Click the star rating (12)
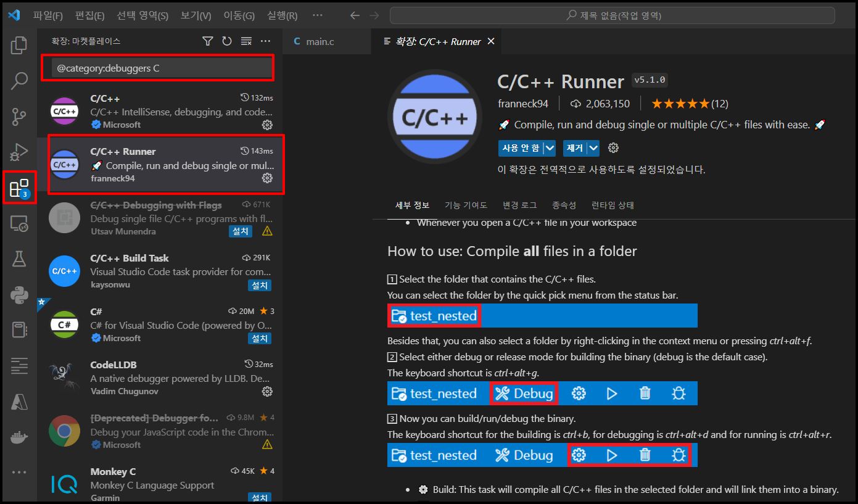The height and width of the screenshot is (504, 858). point(690,104)
